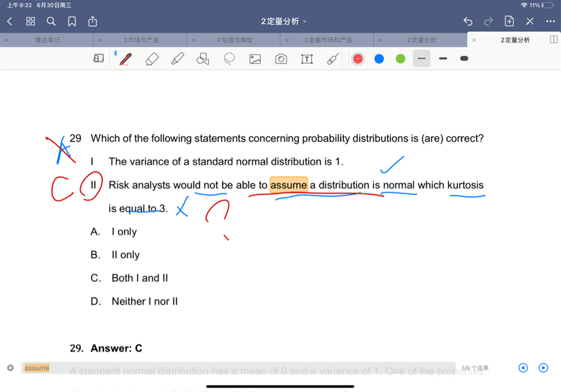Go to previous search result

pos(523,368)
